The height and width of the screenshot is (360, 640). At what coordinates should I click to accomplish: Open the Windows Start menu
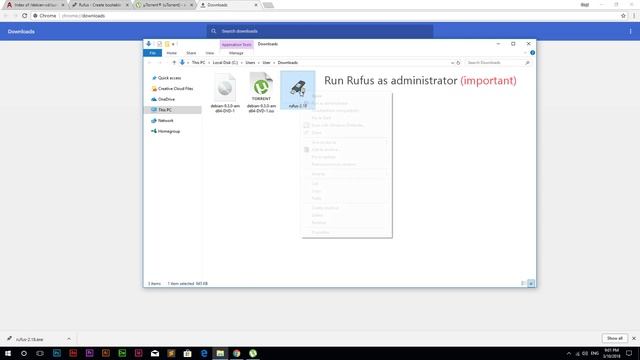tap(8, 353)
